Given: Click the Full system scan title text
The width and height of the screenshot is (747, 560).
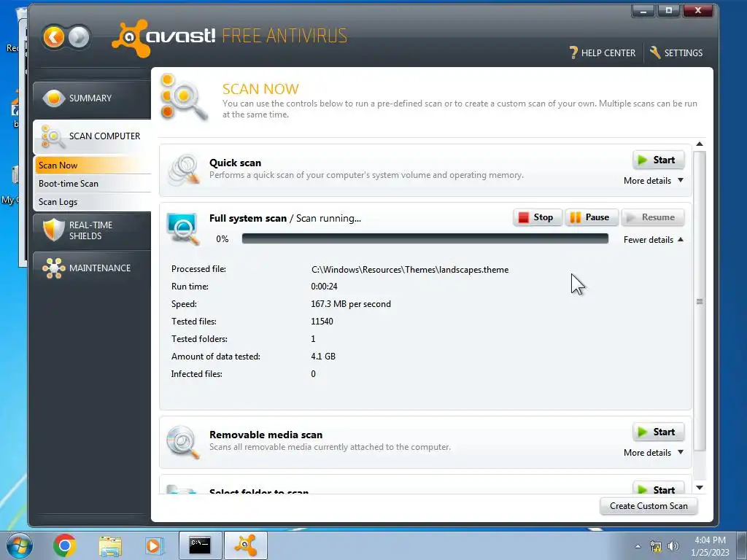Looking at the screenshot, I should click(x=248, y=218).
